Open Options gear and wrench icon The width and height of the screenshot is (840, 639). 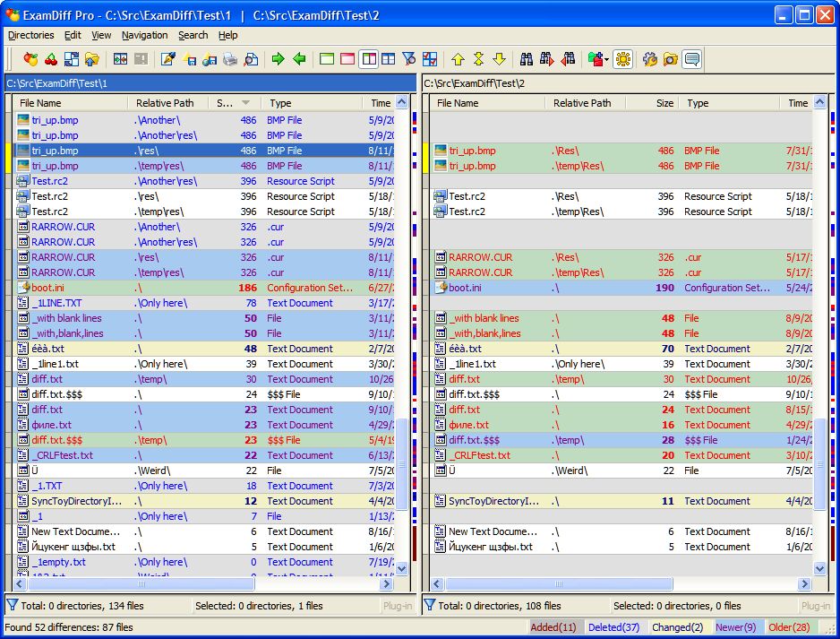pyautogui.click(x=650, y=59)
